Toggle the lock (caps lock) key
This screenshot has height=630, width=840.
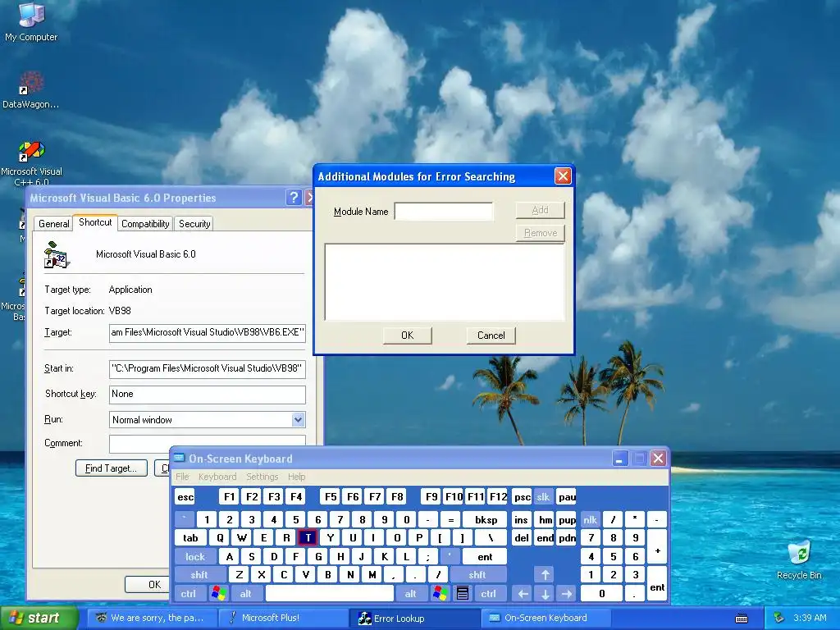[195, 557]
